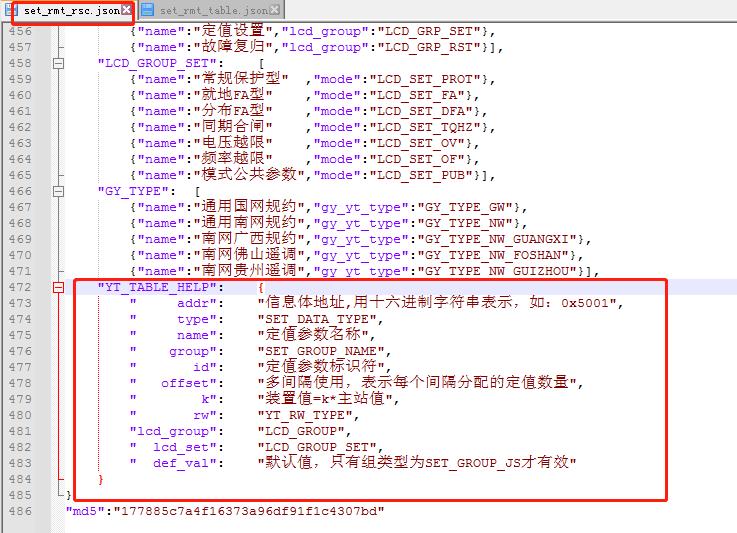Screen dimensions: 737x533
Task: Click the "同期合闸" name value
Action: (x=233, y=127)
